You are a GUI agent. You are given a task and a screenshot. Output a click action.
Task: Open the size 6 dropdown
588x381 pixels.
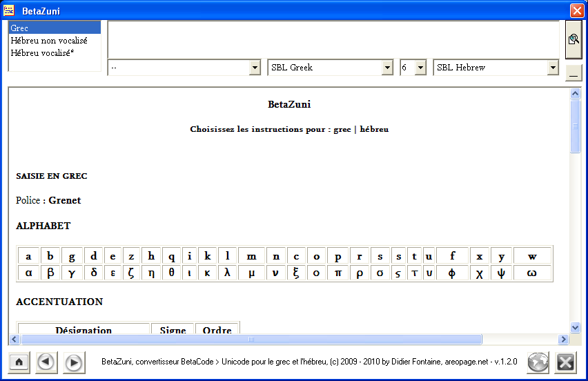coord(420,68)
